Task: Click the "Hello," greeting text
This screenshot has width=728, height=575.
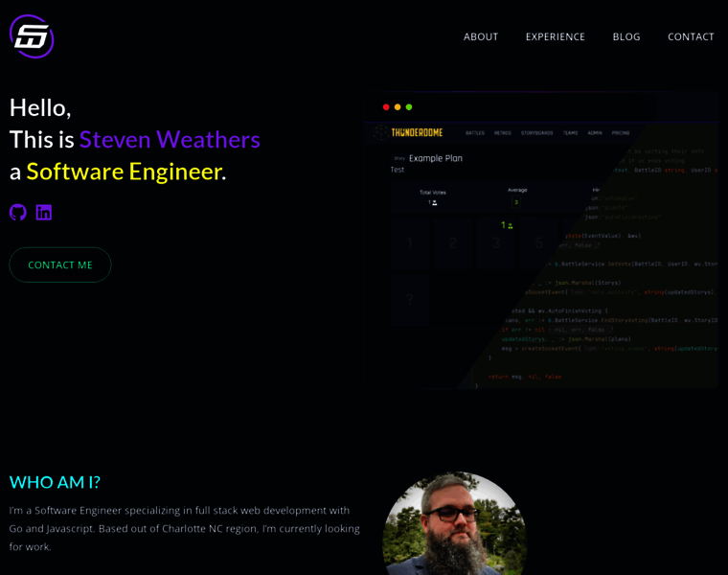Action: pyautogui.click(x=40, y=107)
